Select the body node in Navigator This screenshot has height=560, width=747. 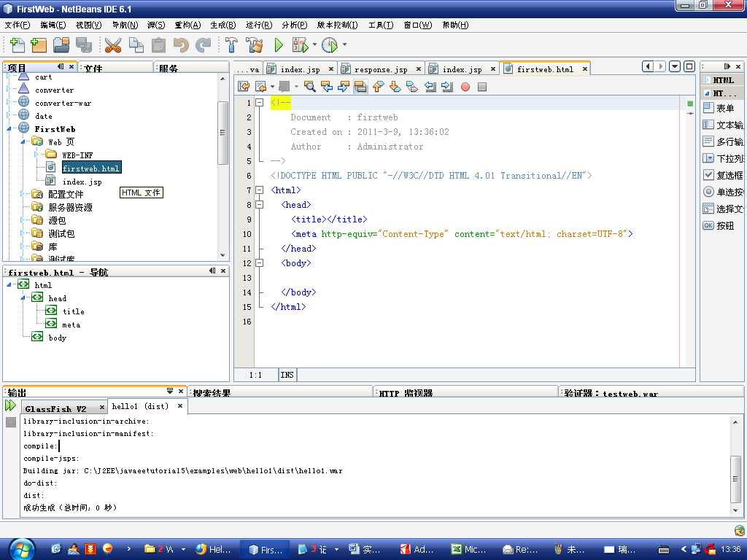click(57, 338)
